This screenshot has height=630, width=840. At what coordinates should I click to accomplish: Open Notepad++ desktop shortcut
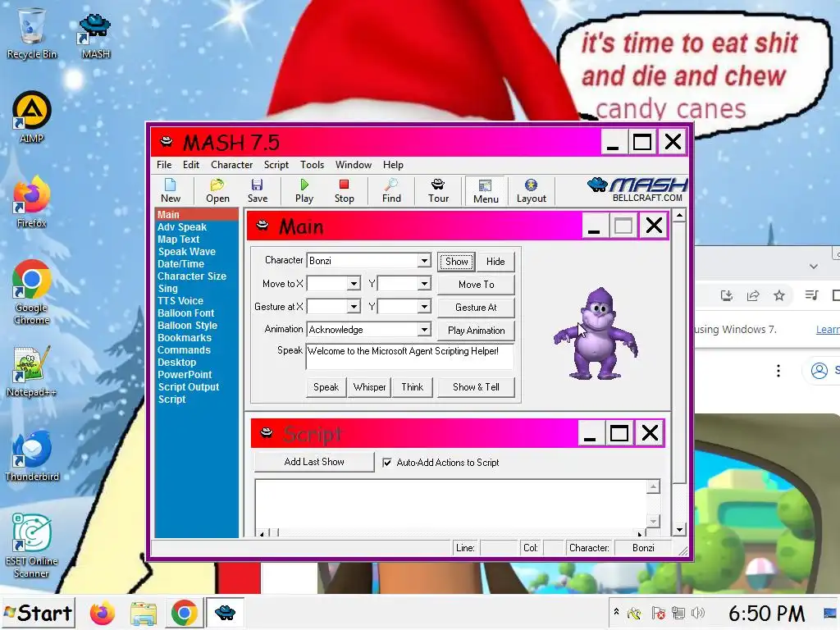click(x=32, y=372)
